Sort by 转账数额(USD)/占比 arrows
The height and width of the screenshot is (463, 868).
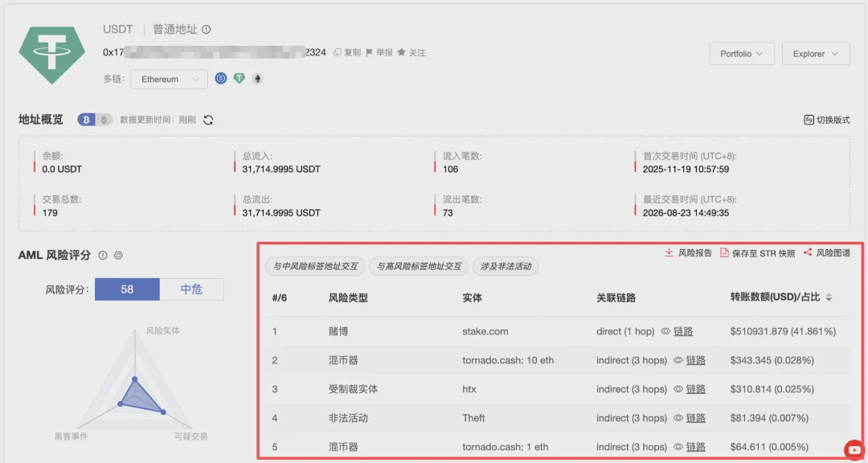pos(829,297)
